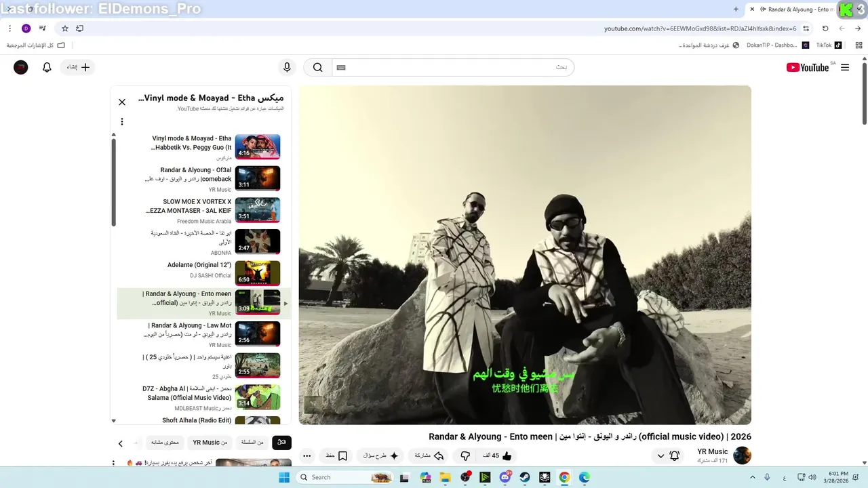Share the video (مشاركة)

click(429, 456)
